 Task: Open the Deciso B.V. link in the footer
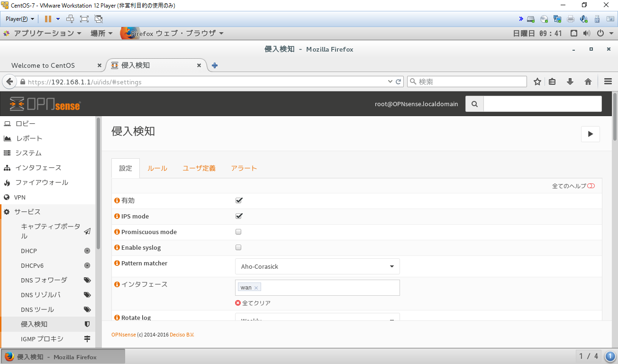click(x=182, y=334)
